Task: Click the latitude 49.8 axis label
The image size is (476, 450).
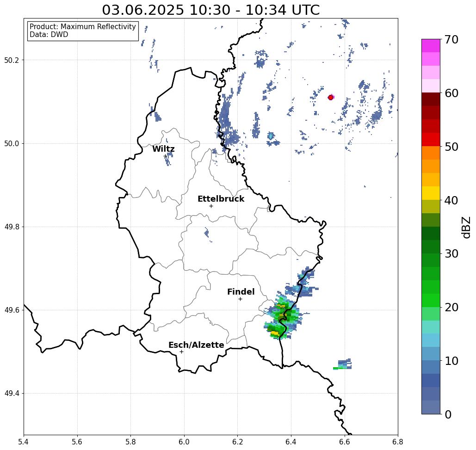Action: coord(12,227)
